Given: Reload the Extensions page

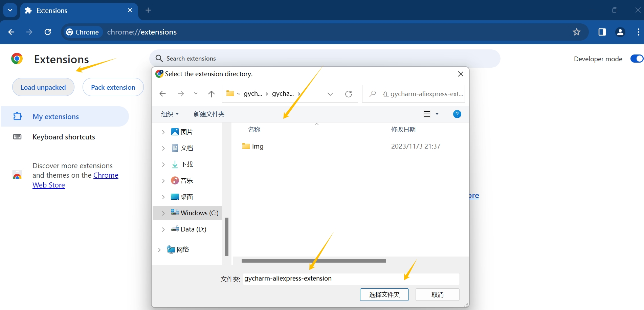Looking at the screenshot, I should [x=48, y=32].
